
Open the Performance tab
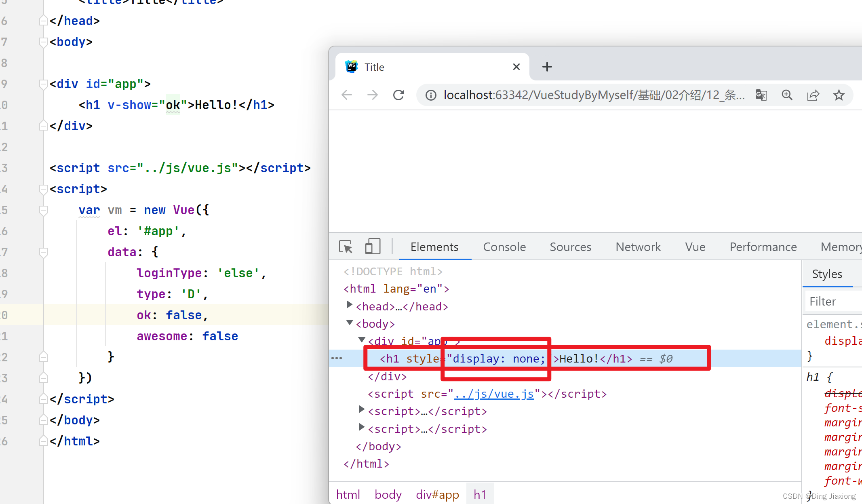point(763,247)
